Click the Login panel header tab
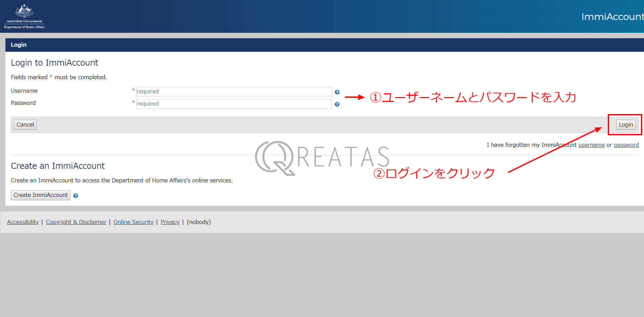 click(x=19, y=45)
